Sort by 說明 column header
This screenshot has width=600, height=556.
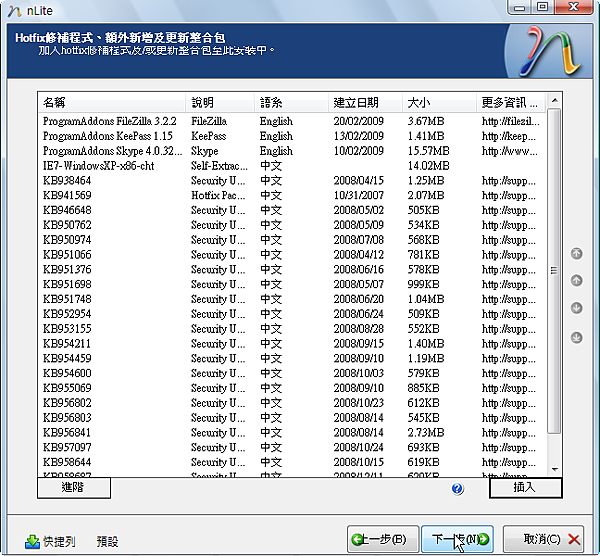pyautogui.click(x=220, y=103)
